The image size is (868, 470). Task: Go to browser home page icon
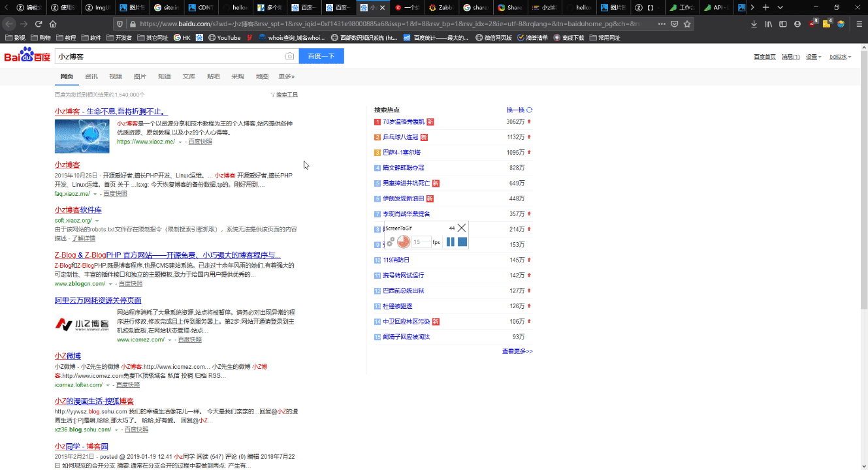coord(53,24)
